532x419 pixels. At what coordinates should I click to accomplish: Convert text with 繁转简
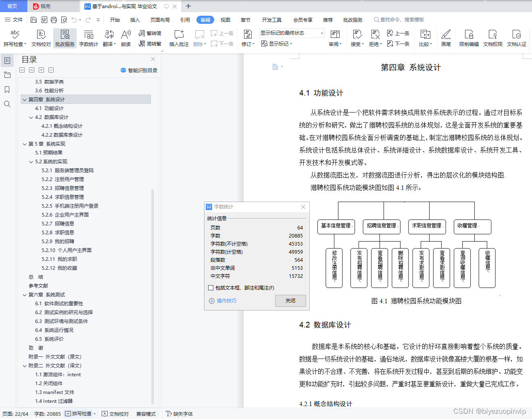150,33
